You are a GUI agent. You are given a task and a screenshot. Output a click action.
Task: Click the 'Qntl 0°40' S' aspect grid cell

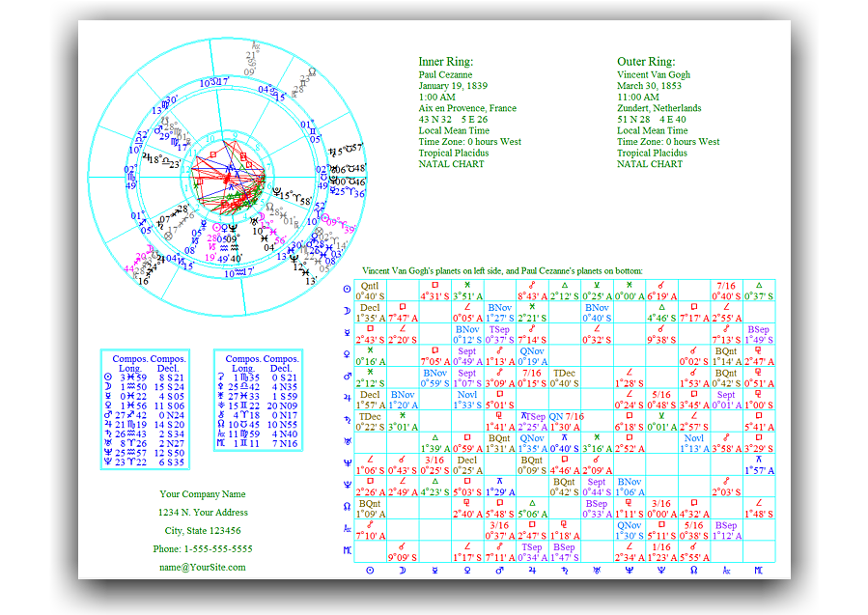click(x=371, y=291)
